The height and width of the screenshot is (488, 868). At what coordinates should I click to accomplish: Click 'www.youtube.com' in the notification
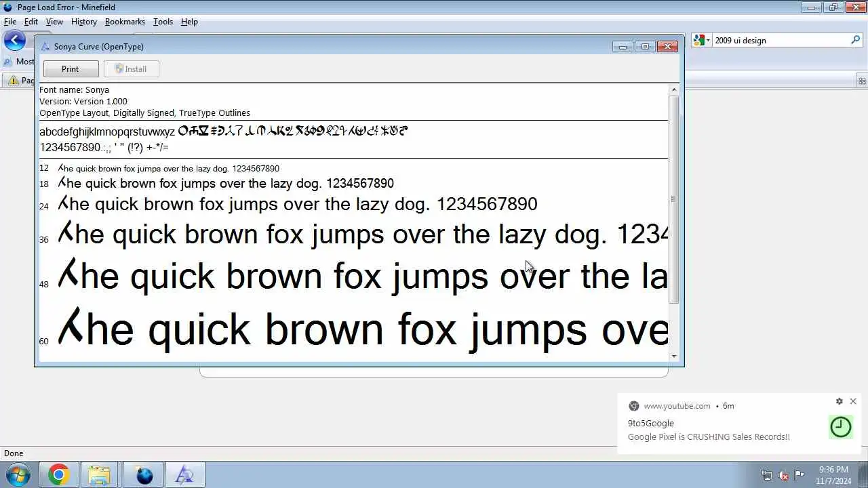click(x=677, y=406)
